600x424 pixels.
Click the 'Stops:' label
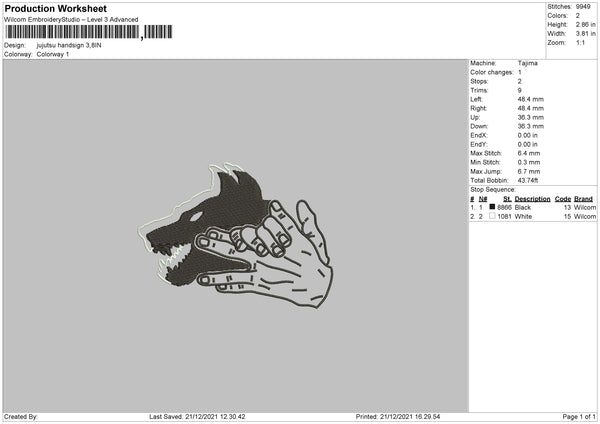[479, 81]
